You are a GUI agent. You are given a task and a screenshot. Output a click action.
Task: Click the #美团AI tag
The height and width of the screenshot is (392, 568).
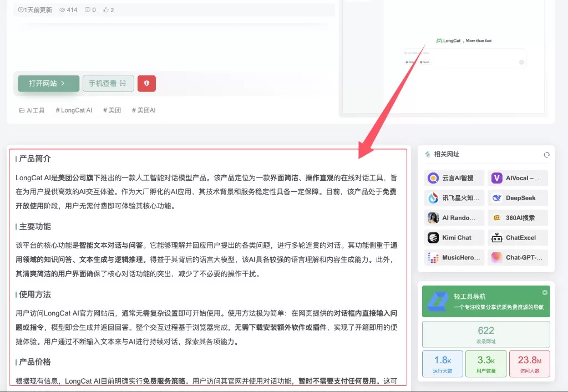[x=143, y=110]
